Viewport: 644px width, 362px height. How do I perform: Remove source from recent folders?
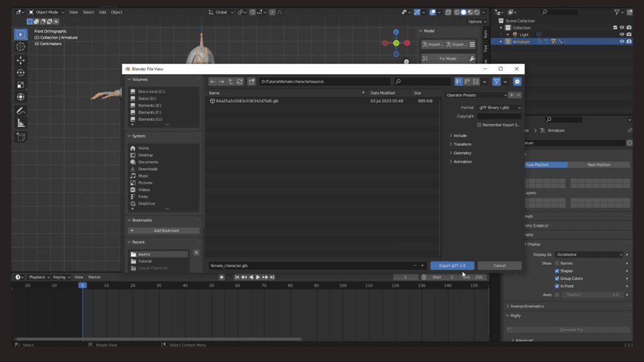click(196, 253)
